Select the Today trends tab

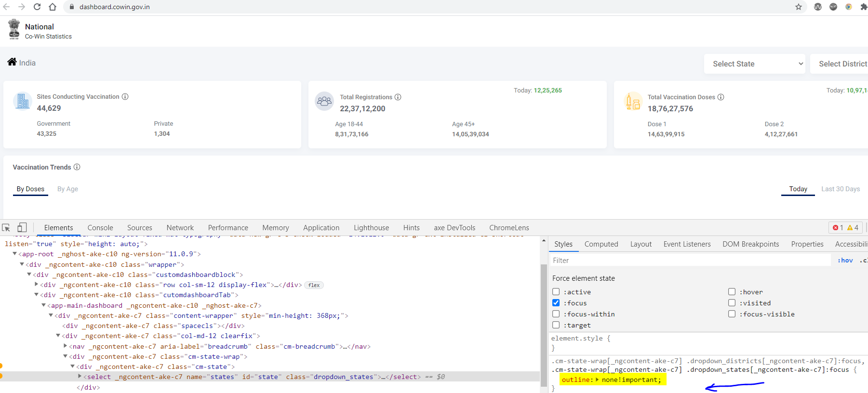[798, 189]
